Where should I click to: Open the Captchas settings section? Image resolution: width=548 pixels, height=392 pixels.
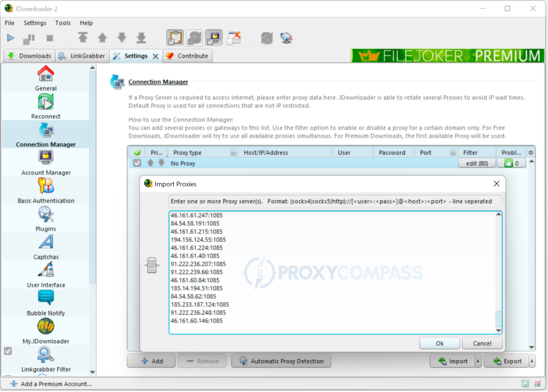46,247
